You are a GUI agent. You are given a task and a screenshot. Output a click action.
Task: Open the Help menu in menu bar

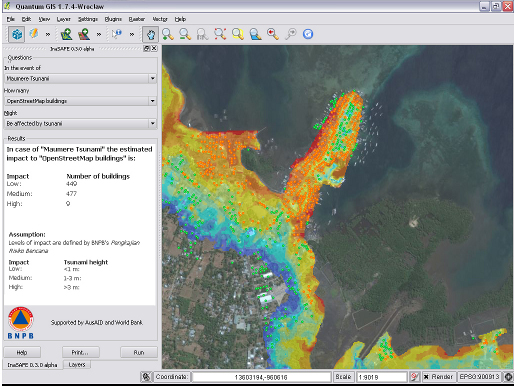(180, 19)
